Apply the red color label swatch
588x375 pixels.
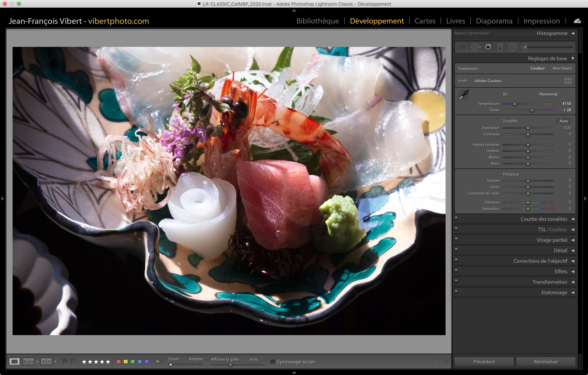tap(119, 361)
